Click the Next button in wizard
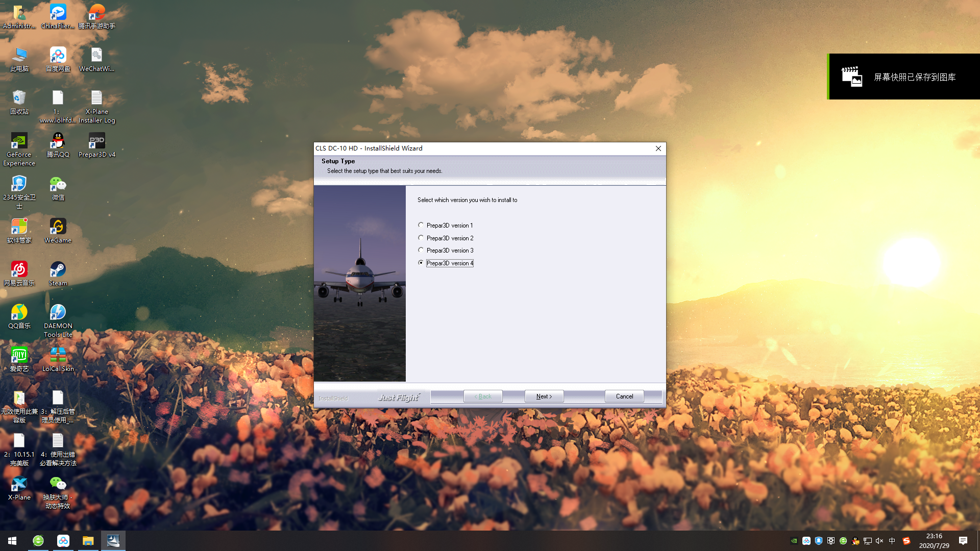The height and width of the screenshot is (551, 980). click(544, 396)
